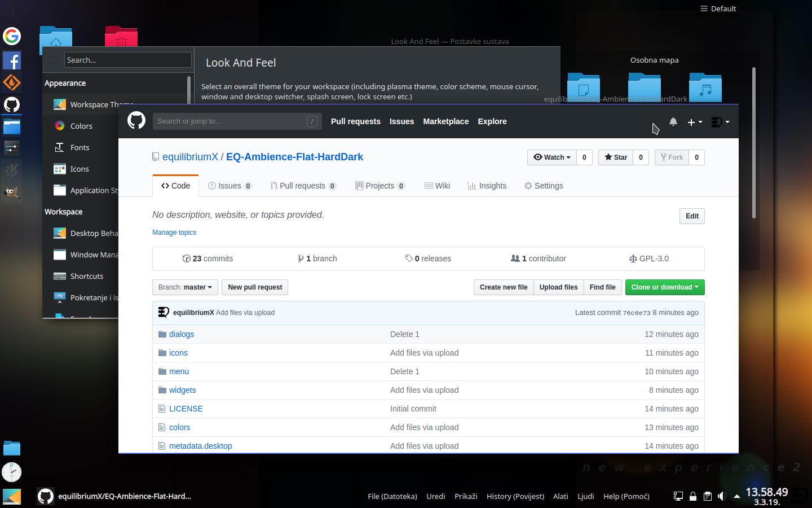The image size is (812, 508).
Task: Open the Default activities menu at top right
Action: (x=718, y=8)
